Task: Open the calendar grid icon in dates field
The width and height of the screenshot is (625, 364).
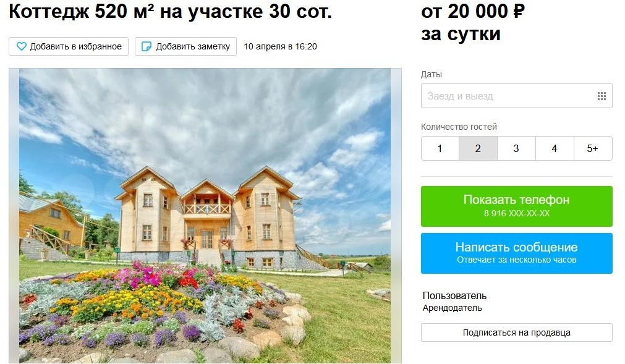Action: (602, 96)
